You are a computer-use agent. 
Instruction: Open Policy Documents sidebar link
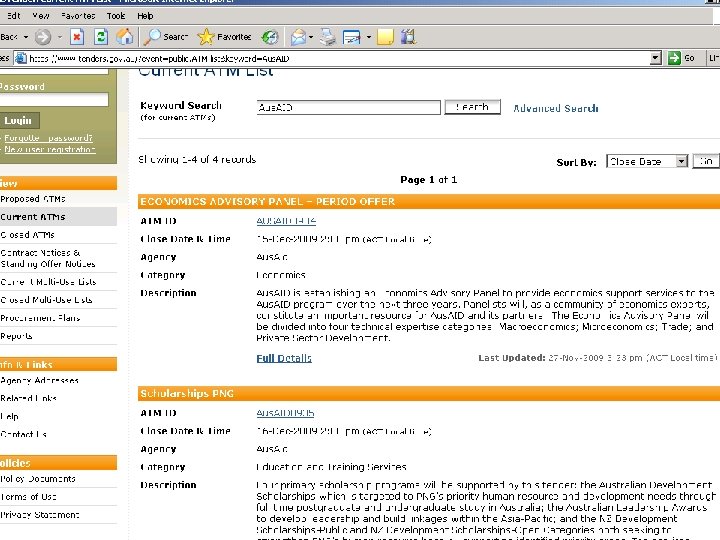(38, 478)
